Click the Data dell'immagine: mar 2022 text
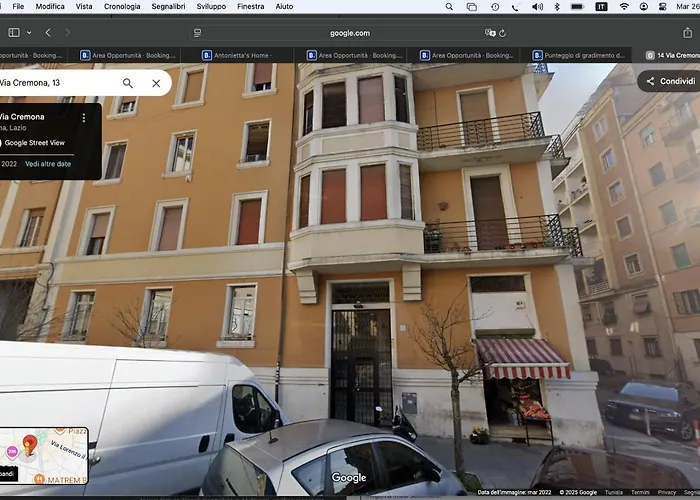 (x=514, y=492)
